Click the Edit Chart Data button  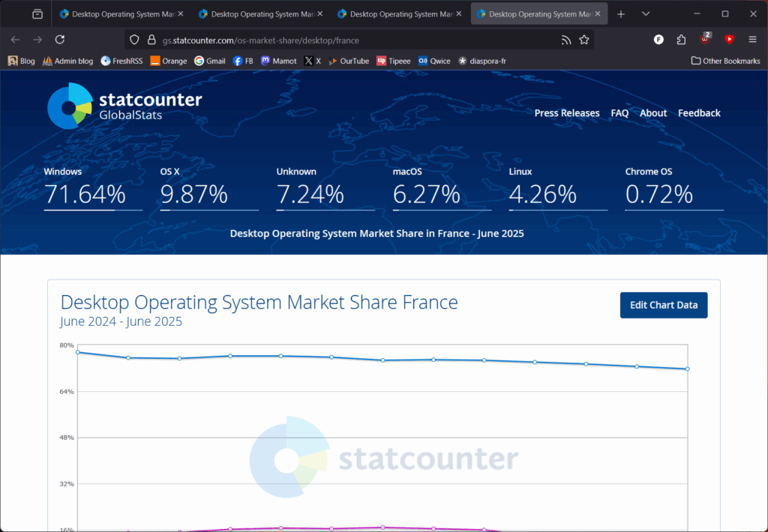(663, 305)
